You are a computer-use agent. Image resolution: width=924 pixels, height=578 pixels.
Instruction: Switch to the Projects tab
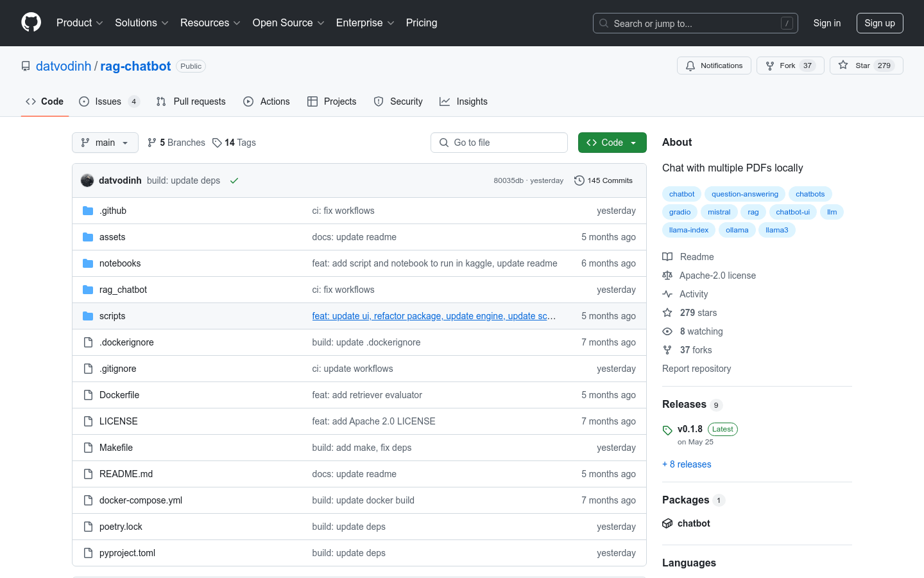click(x=332, y=101)
